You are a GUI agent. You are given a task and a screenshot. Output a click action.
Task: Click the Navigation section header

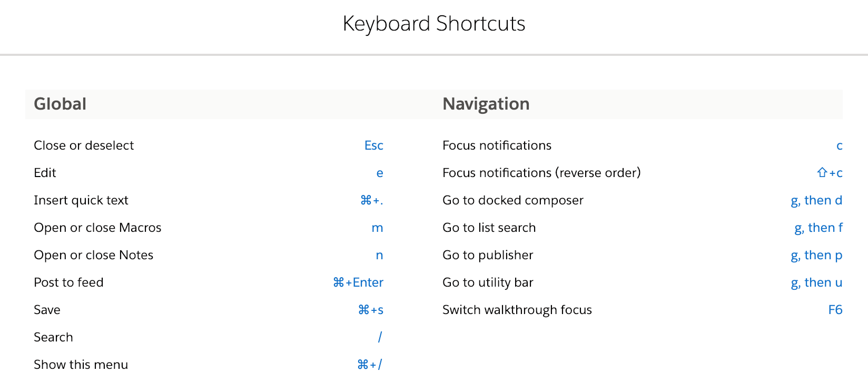(x=486, y=104)
